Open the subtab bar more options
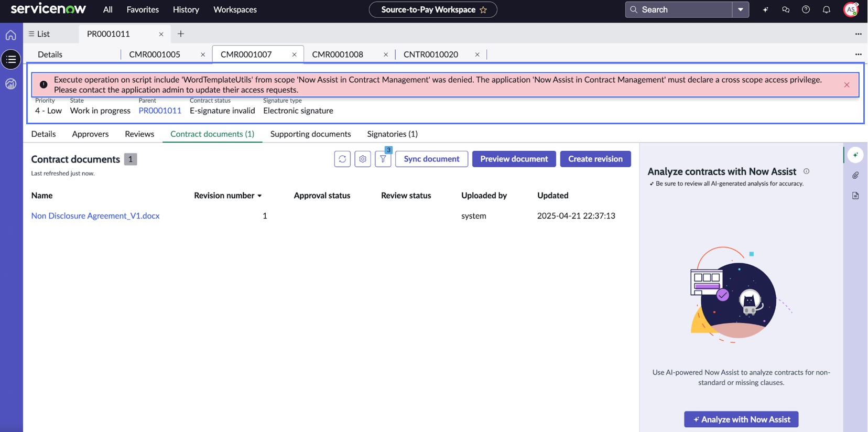 (859, 55)
